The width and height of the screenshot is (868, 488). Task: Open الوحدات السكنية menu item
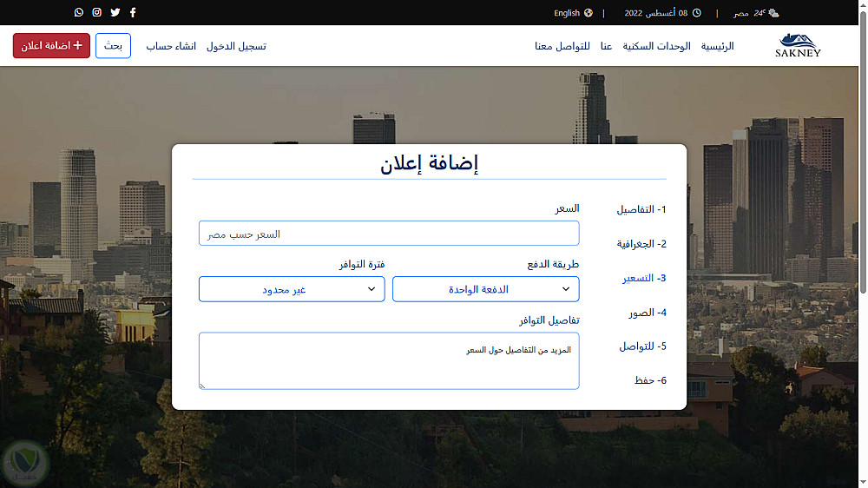click(656, 46)
